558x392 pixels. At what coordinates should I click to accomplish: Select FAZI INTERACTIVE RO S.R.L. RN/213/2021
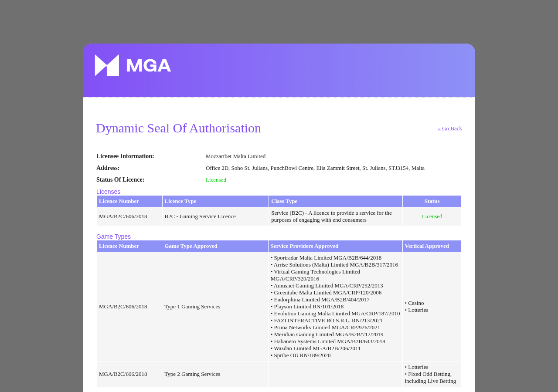tap(327, 321)
